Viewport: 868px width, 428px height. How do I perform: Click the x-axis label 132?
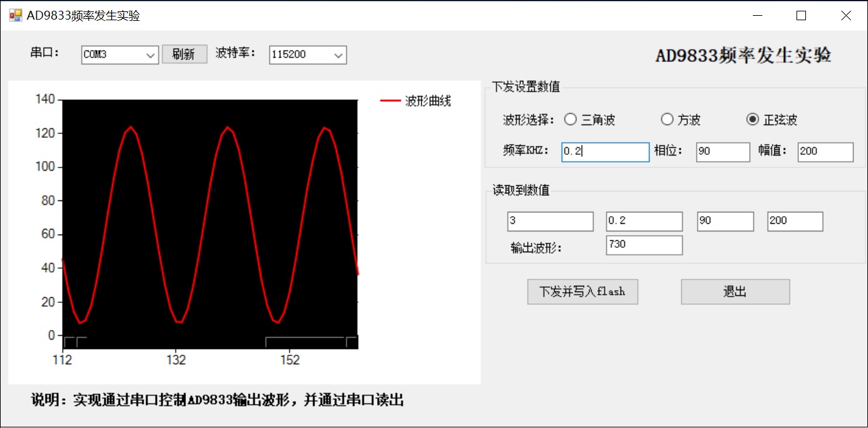pos(176,360)
